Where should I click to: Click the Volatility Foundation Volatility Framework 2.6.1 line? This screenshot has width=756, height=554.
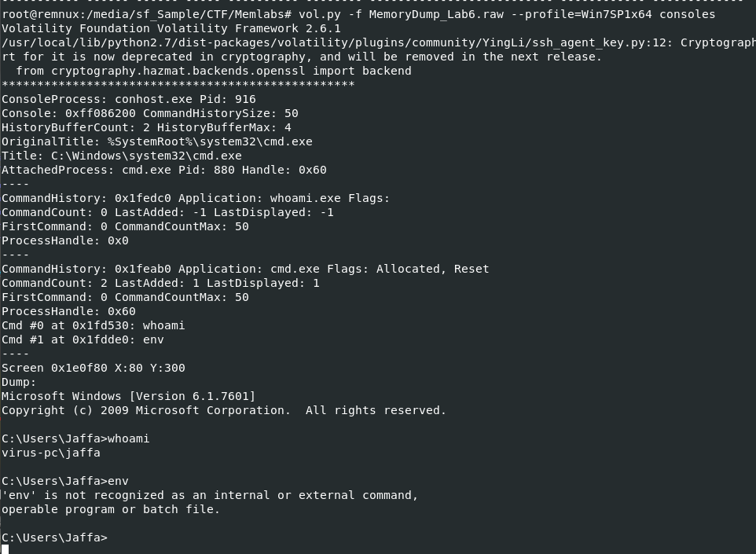(x=171, y=28)
